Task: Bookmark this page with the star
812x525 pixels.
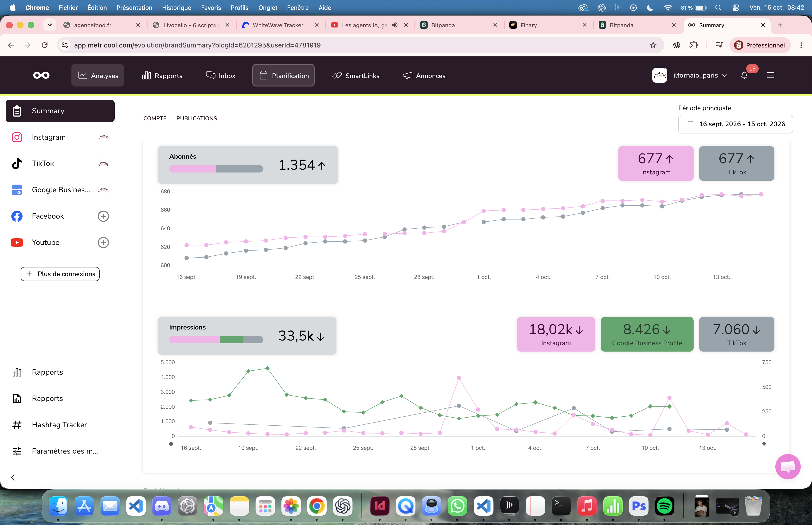Action: pyautogui.click(x=653, y=45)
